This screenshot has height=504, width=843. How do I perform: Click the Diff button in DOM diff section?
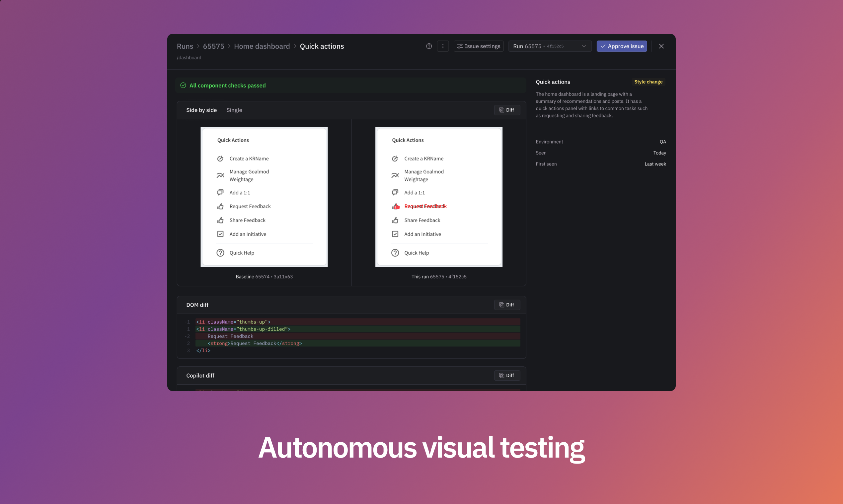pyautogui.click(x=507, y=305)
